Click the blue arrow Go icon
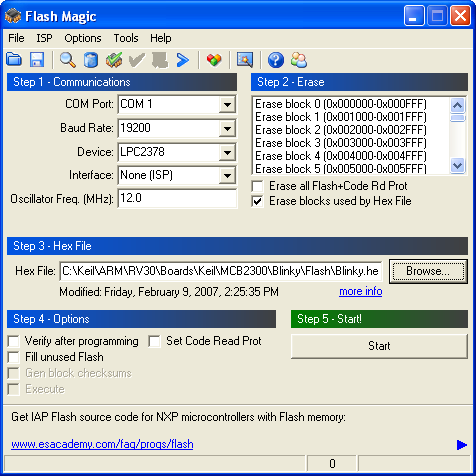The height and width of the screenshot is (476, 476). coord(183,60)
